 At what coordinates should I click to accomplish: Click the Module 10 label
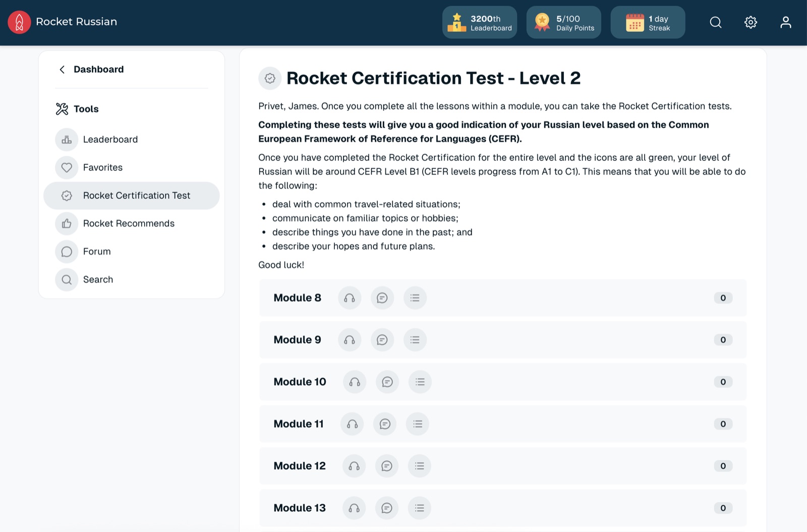[x=300, y=382]
